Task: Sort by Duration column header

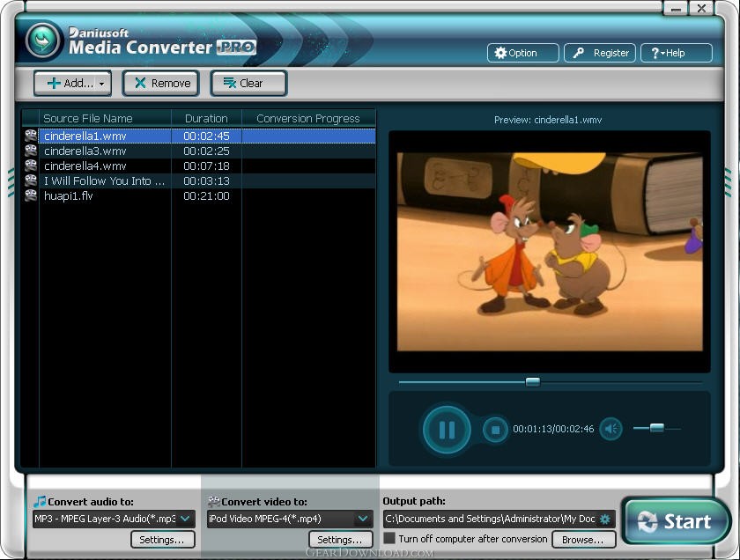Action: (206, 118)
